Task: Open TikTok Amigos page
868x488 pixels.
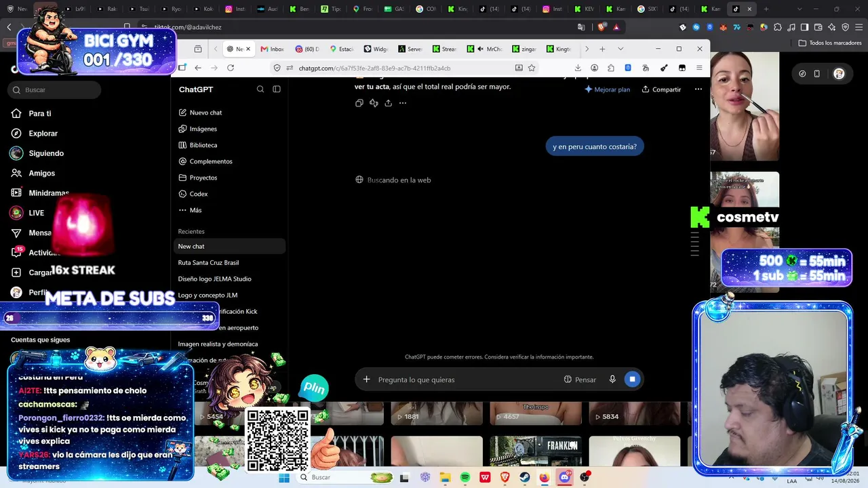Action: pos(42,173)
